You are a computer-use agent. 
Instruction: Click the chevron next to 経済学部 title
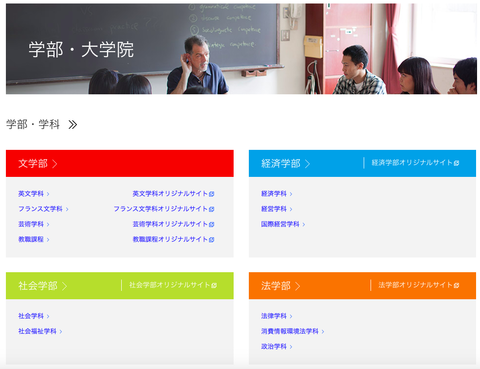307,164
